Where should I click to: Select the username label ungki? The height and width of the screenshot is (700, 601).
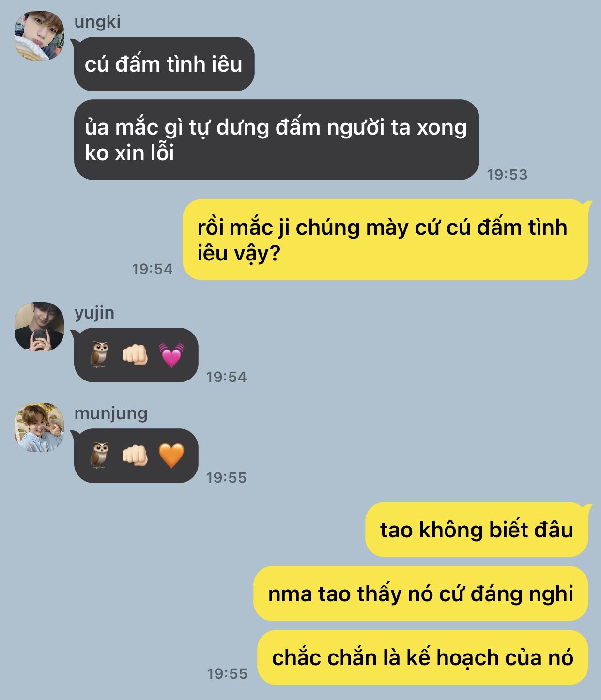point(97,22)
